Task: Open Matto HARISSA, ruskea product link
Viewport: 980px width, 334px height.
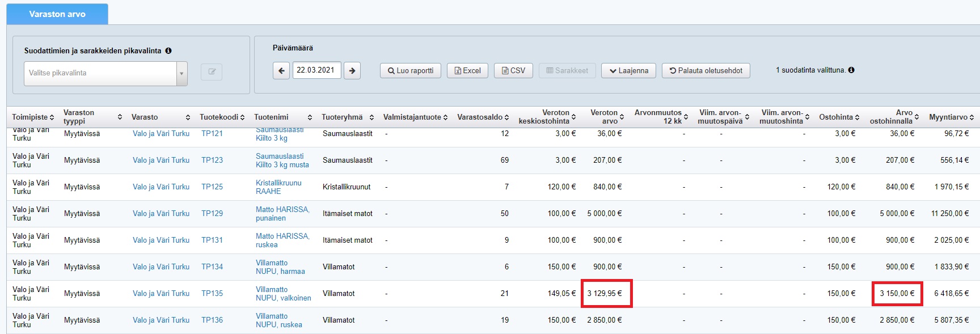Action: pyautogui.click(x=282, y=240)
